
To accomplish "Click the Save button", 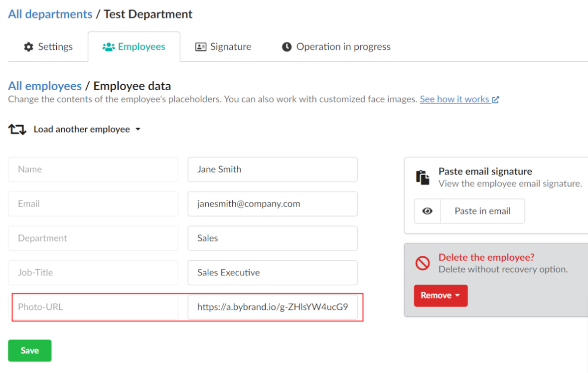I will [x=29, y=350].
